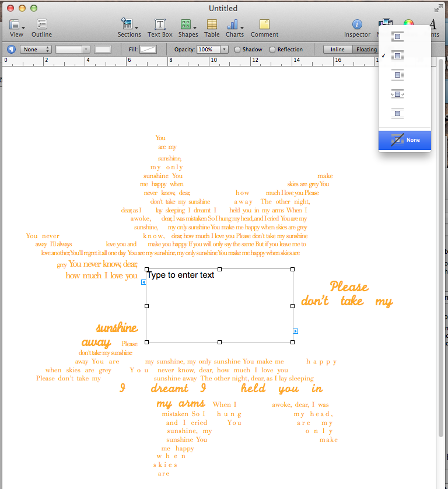Viewport: 448px width, 489px height.
Task: Select the checked wrap-around-both-sides option
Action: (397, 56)
